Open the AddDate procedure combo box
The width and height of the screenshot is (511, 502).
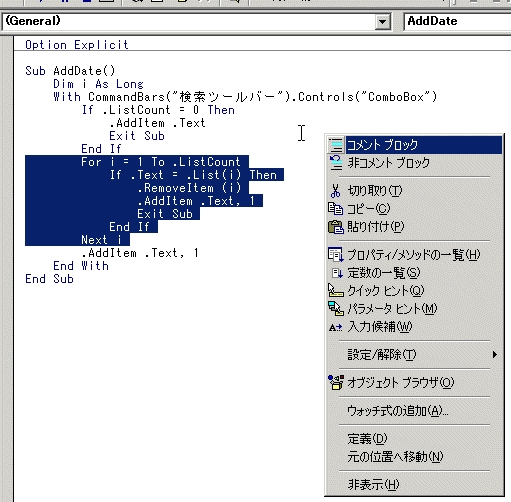coord(457,22)
